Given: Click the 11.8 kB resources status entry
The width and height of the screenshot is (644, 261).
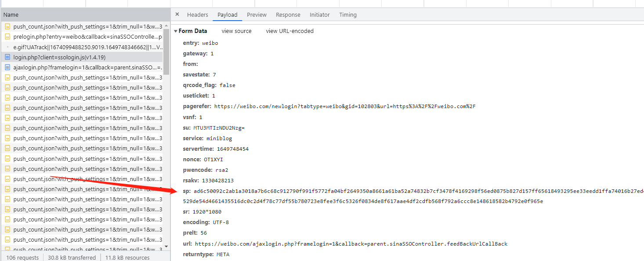Looking at the screenshot, I should pyautogui.click(x=127, y=257).
